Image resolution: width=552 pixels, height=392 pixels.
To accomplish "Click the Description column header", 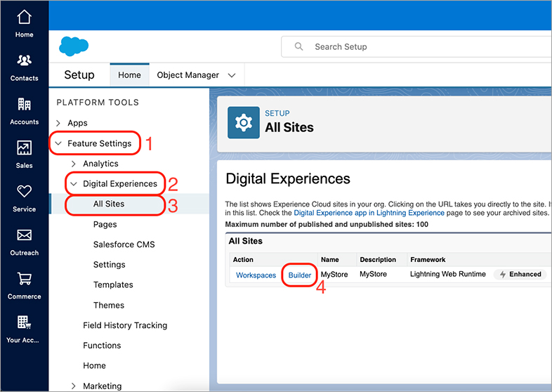I will (x=378, y=259).
